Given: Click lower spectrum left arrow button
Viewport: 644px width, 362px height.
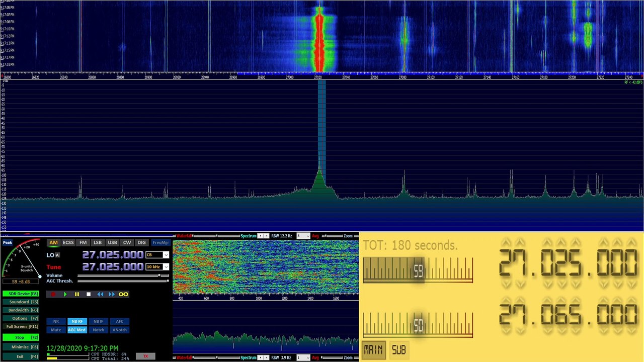Looking at the screenshot, I should pos(261,358).
